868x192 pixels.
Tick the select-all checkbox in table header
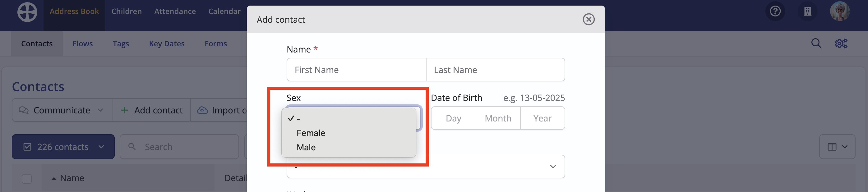tap(27, 179)
